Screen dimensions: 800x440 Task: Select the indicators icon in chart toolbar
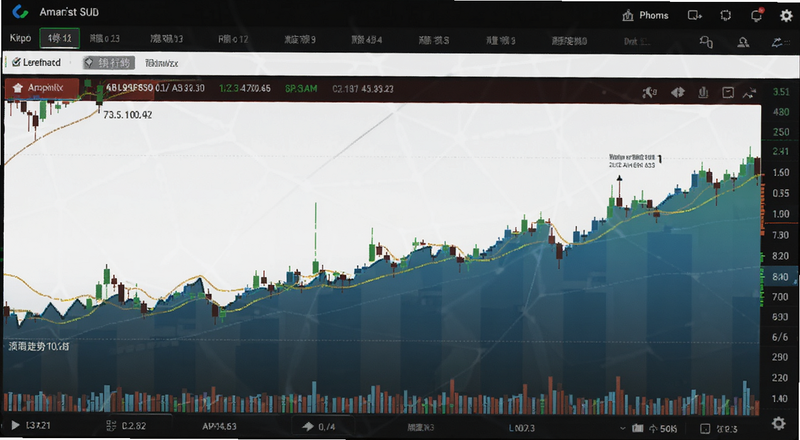[x=649, y=92]
